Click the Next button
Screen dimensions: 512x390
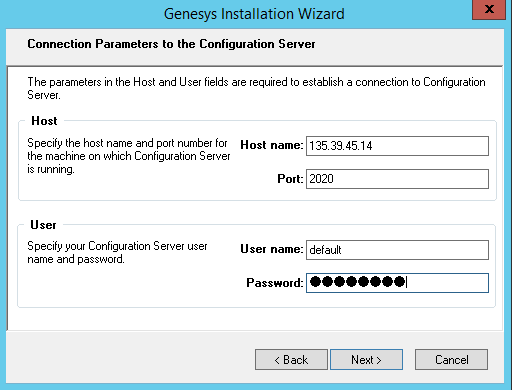pos(366,359)
